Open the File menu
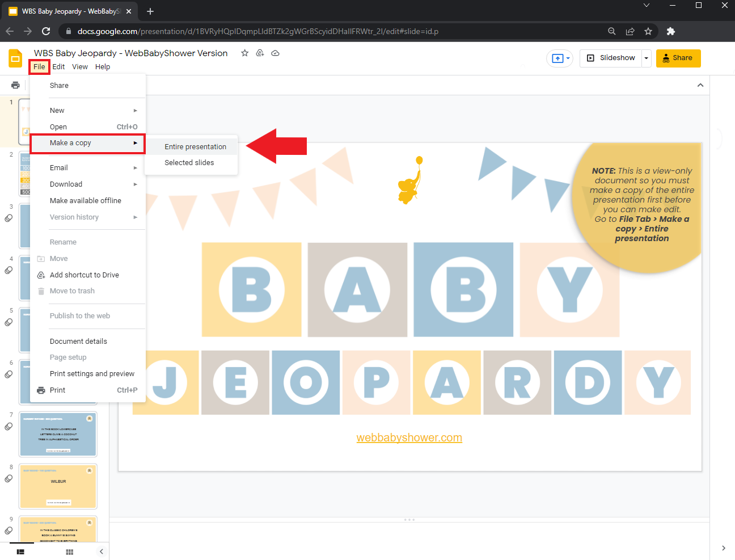The width and height of the screenshot is (735, 560). tap(39, 67)
